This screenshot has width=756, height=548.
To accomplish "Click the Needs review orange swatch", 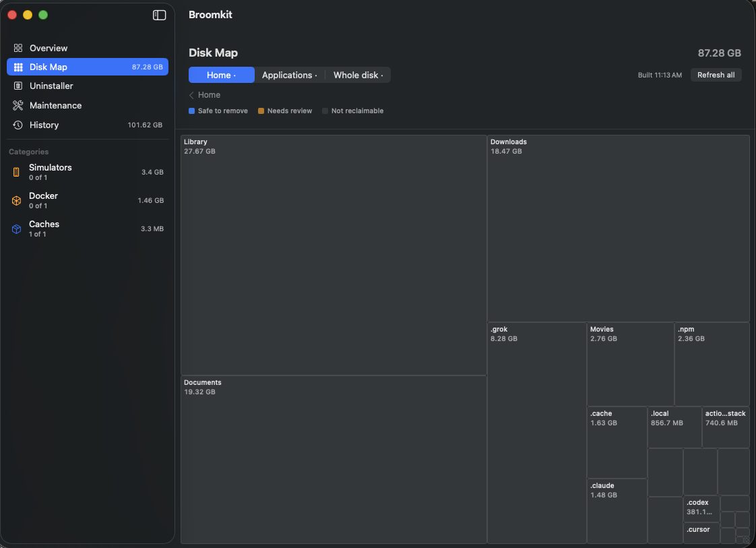I will (x=261, y=111).
